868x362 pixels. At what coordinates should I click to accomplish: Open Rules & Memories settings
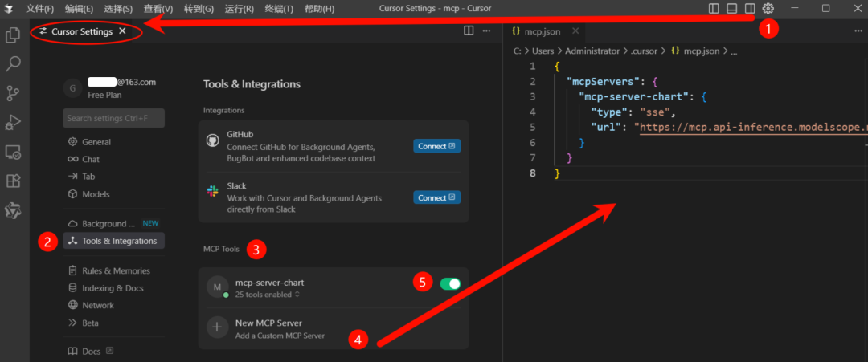point(116,270)
